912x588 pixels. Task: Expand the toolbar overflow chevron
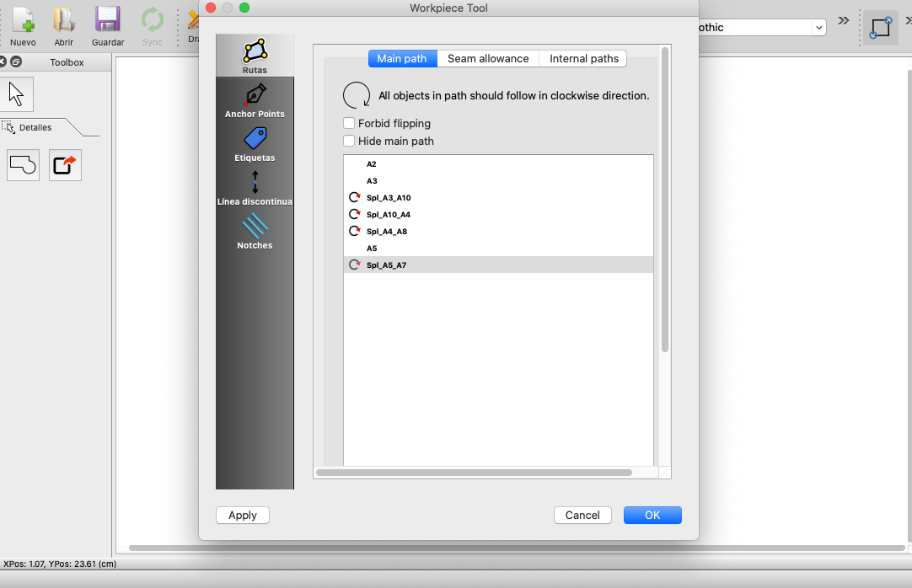click(x=843, y=21)
